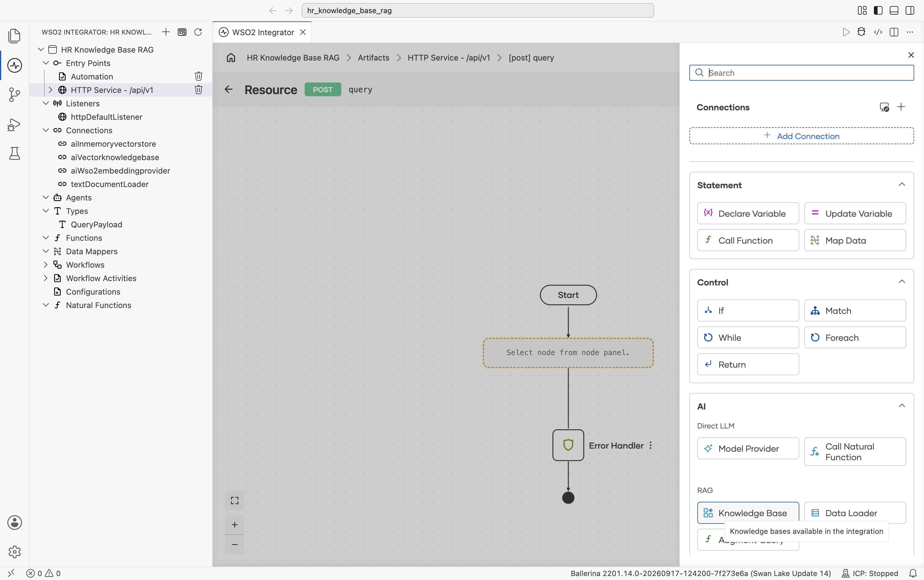
Task: Open Source Control view
Action: pos(14,94)
